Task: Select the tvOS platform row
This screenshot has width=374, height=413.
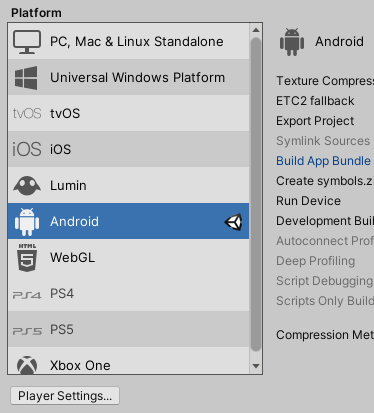Action: (x=128, y=113)
